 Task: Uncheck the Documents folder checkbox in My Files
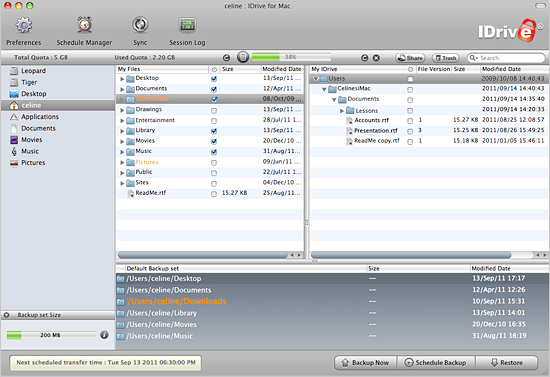214,89
